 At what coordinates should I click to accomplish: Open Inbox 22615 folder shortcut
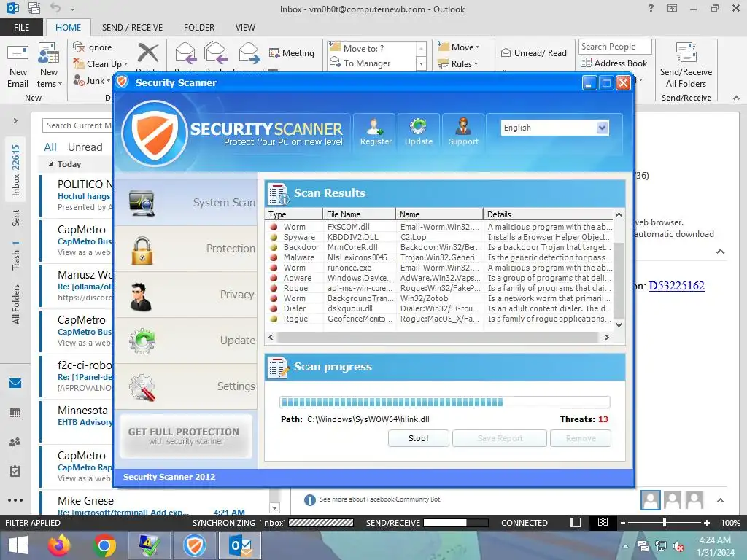click(x=16, y=170)
